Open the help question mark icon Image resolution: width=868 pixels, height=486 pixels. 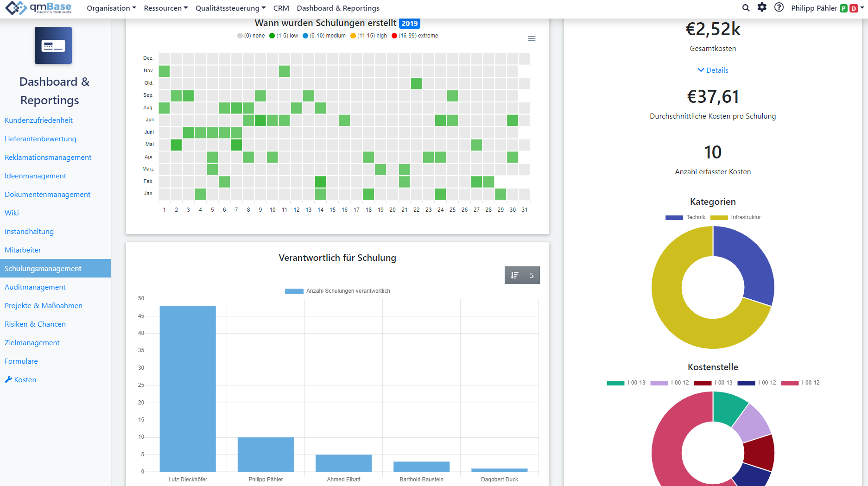(x=779, y=7)
